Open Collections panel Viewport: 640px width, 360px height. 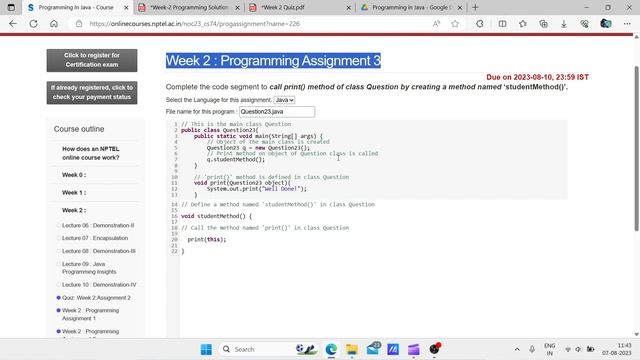[543, 24]
